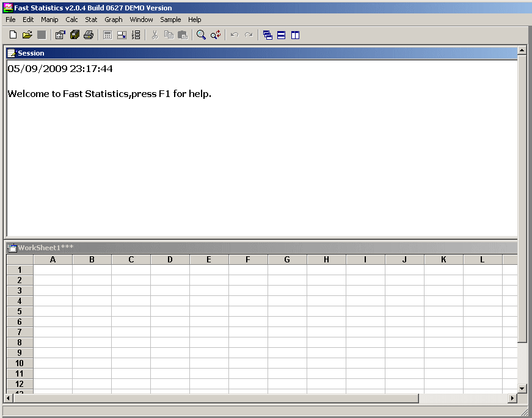This screenshot has height=418, width=532.
Task: Select column L header
Action: coord(483,260)
